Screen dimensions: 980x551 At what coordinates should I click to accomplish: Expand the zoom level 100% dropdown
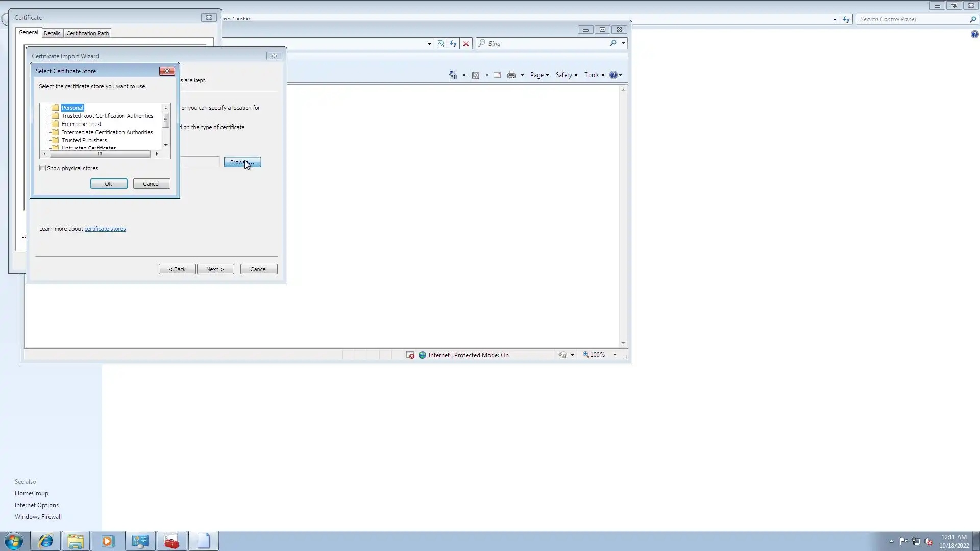pyautogui.click(x=615, y=355)
